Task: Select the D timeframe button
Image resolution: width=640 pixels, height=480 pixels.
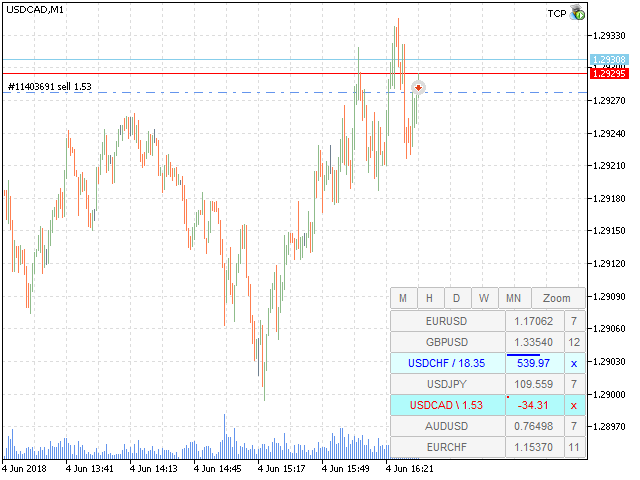Action: (x=457, y=298)
